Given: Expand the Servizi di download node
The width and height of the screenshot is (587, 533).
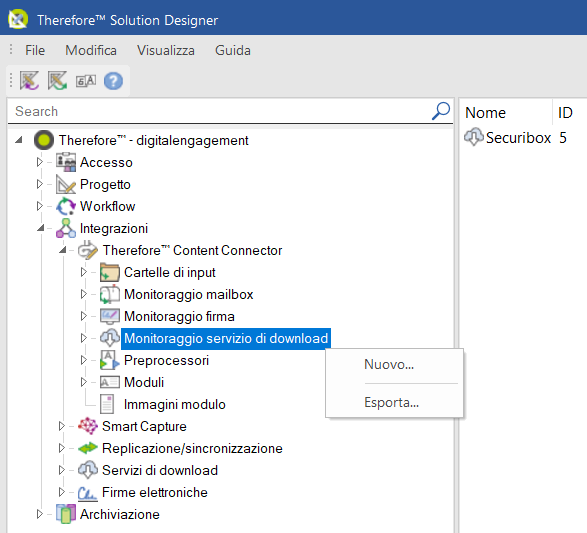Looking at the screenshot, I should (62, 470).
